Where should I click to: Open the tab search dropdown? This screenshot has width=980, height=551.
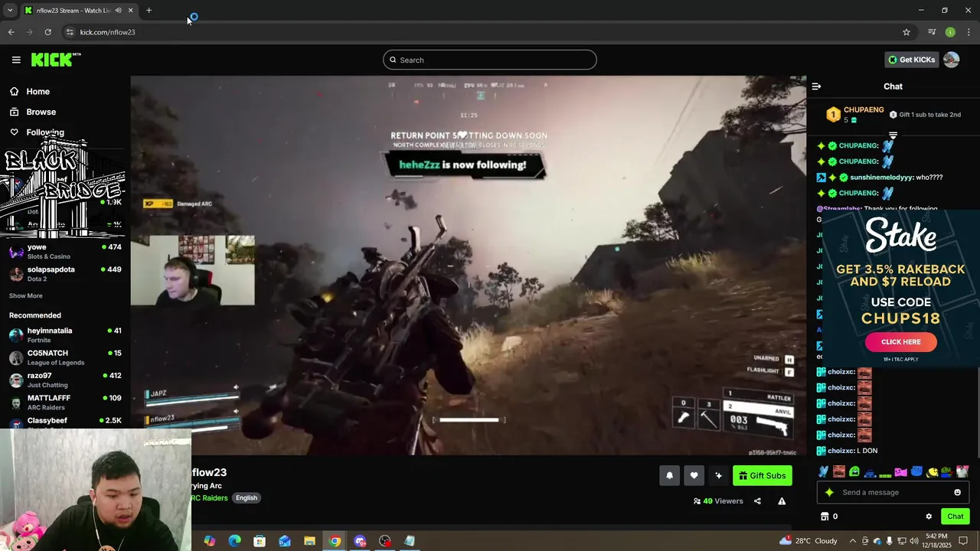pyautogui.click(x=10, y=11)
